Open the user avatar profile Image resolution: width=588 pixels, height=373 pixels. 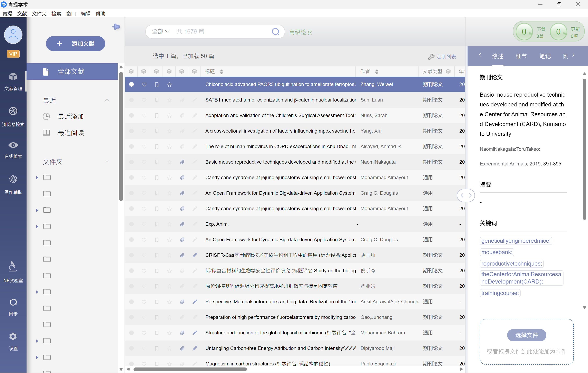coord(13,35)
